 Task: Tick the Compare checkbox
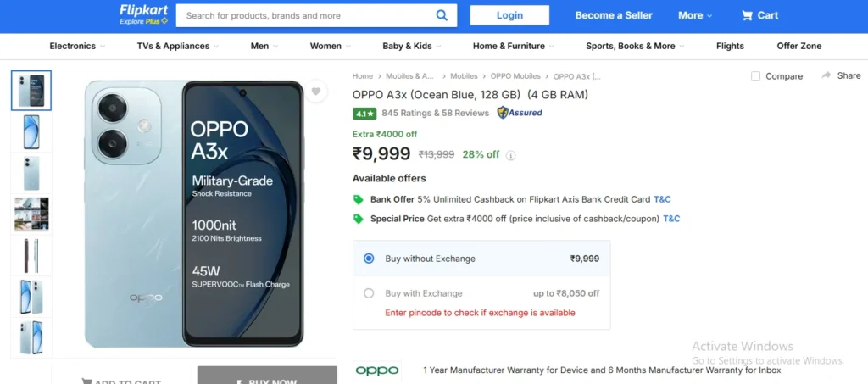pyautogui.click(x=755, y=75)
